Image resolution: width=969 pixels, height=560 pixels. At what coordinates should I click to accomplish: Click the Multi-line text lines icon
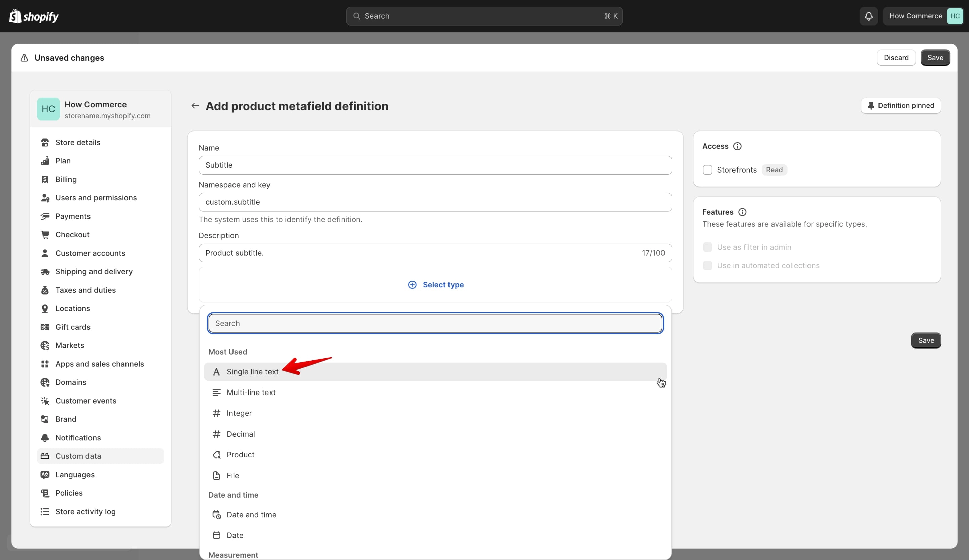click(x=216, y=393)
